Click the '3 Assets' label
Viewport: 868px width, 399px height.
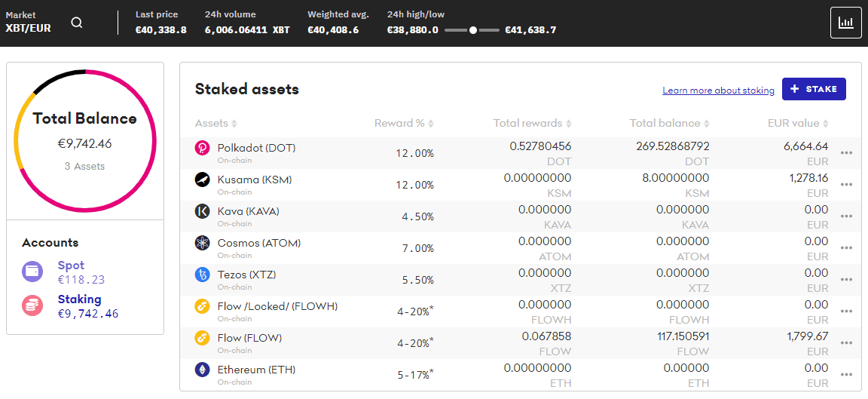point(84,166)
